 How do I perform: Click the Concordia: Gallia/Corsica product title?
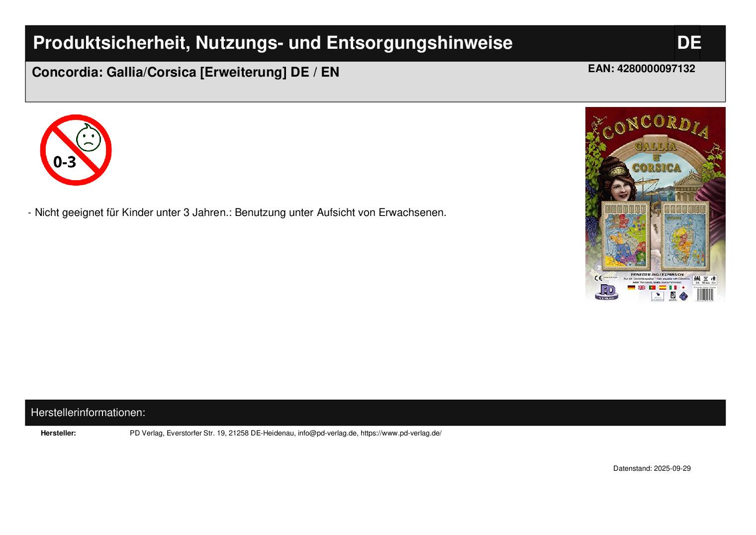pos(186,72)
